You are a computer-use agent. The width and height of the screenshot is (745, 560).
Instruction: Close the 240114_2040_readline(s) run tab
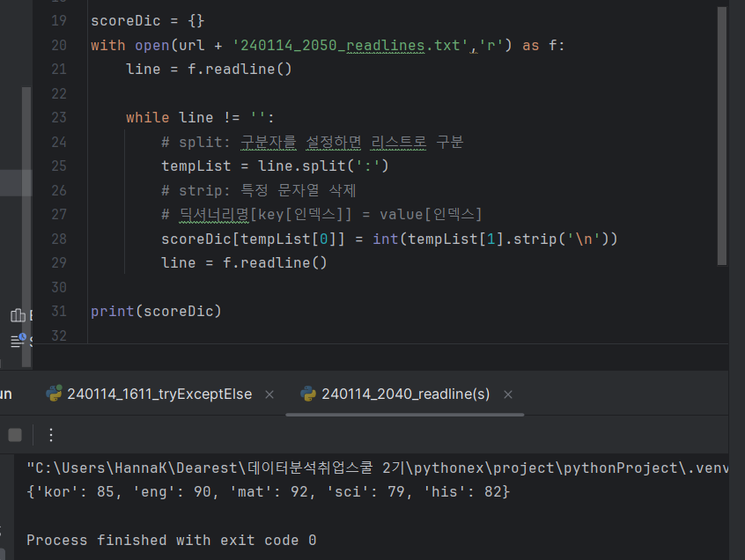click(x=508, y=394)
